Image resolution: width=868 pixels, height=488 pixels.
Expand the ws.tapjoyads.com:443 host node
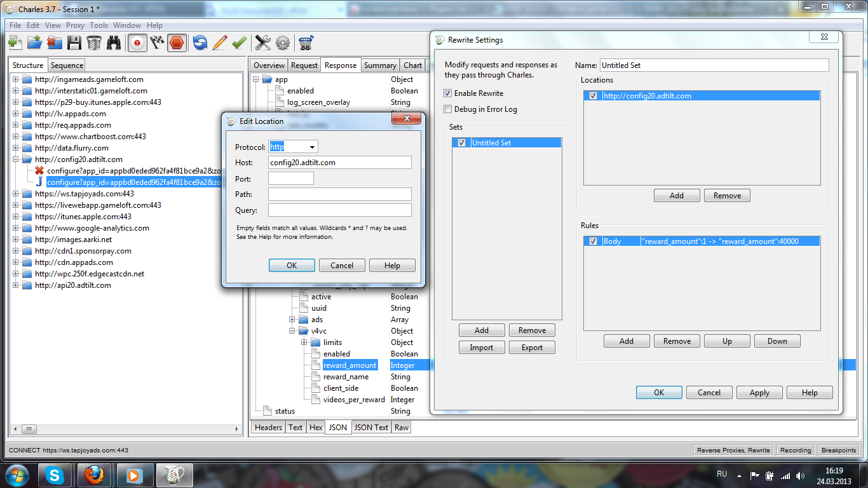point(16,194)
